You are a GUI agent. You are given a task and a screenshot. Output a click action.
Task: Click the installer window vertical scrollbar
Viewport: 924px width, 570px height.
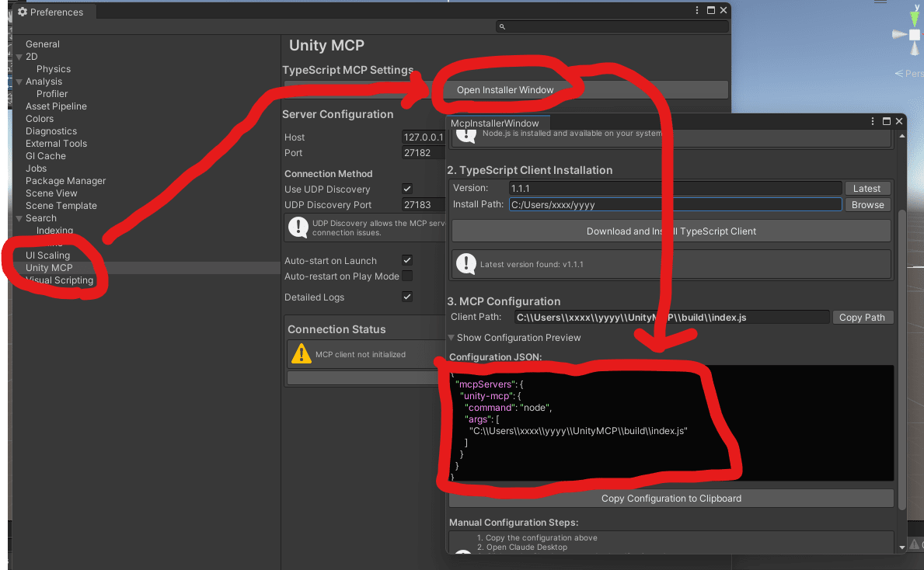pyautogui.click(x=902, y=360)
